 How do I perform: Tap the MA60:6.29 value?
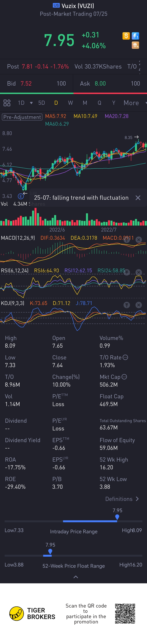(57, 124)
